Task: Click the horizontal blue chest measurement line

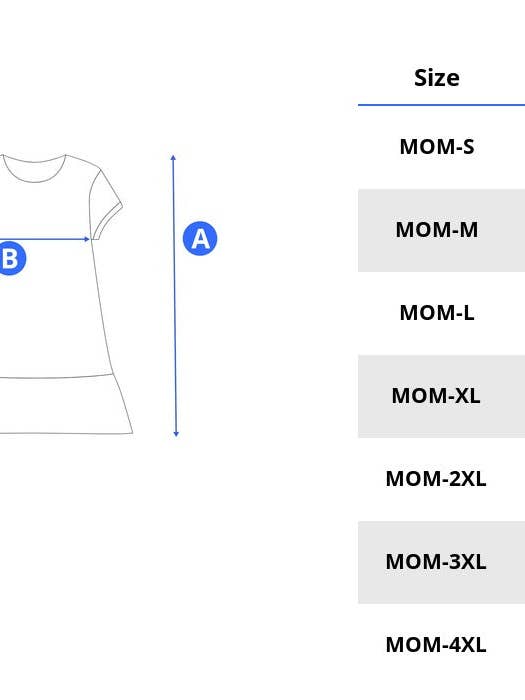Action: (45, 239)
